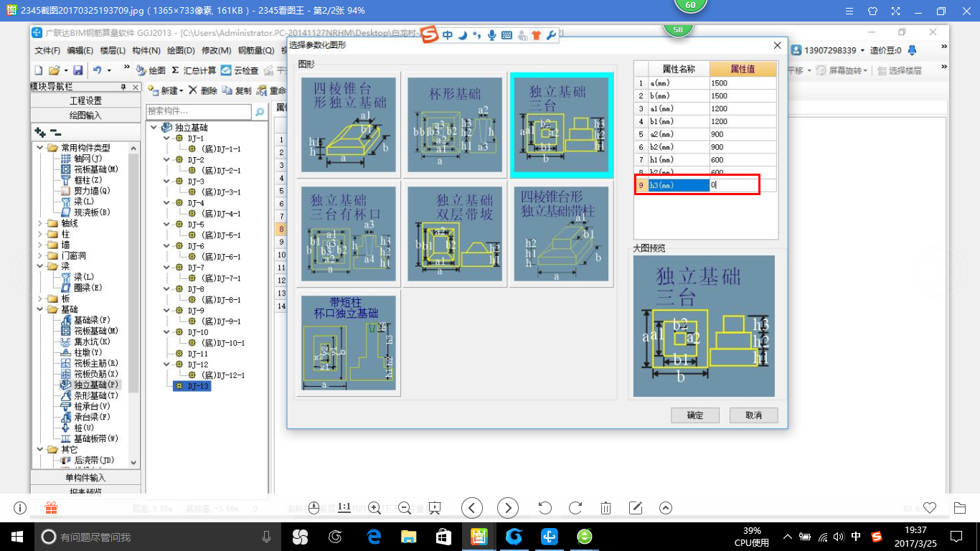Open Microsoft Edge from taskbar
This screenshot has height=551, width=980.
coord(374,536)
